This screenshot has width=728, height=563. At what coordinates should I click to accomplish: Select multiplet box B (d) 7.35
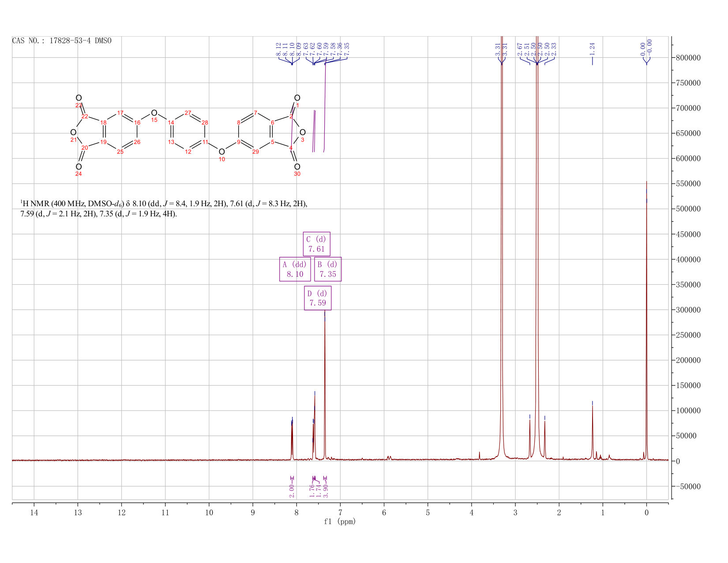click(x=328, y=269)
